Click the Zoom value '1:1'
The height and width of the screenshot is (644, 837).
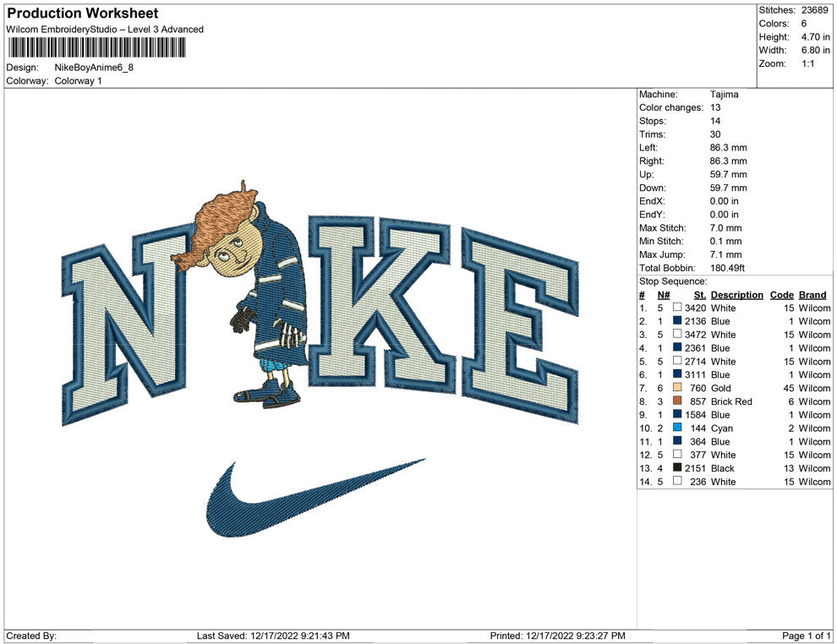(x=807, y=63)
